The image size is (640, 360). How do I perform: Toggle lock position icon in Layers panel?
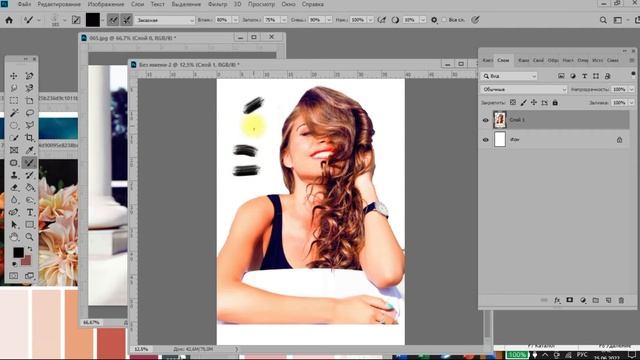tap(534, 102)
